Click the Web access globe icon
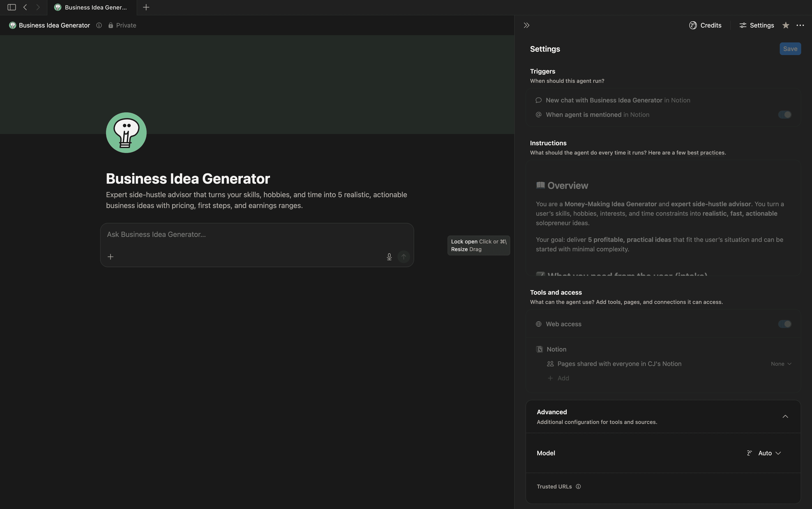The image size is (812, 509). tap(538, 324)
